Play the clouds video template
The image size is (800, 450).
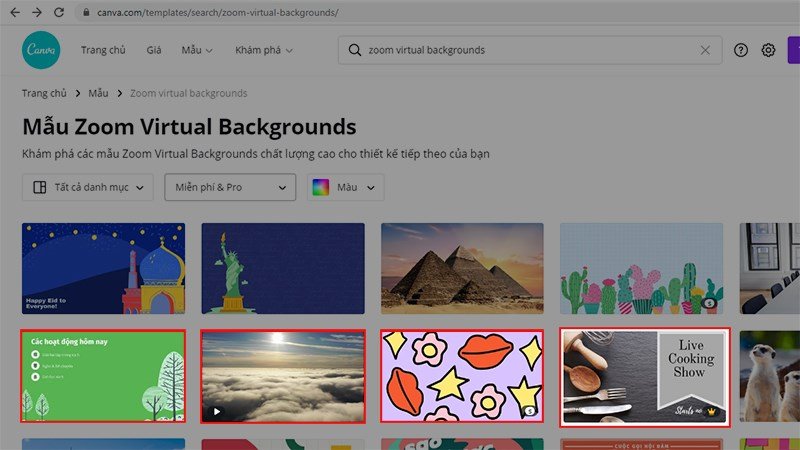tap(217, 411)
